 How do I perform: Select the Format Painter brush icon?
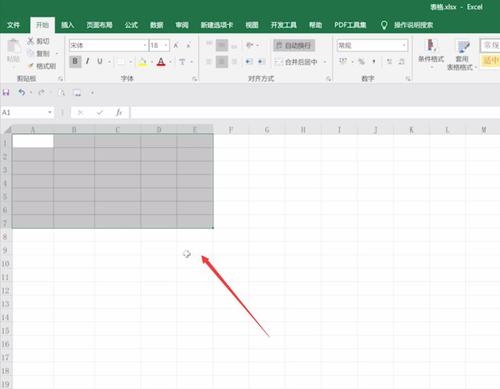31,66
